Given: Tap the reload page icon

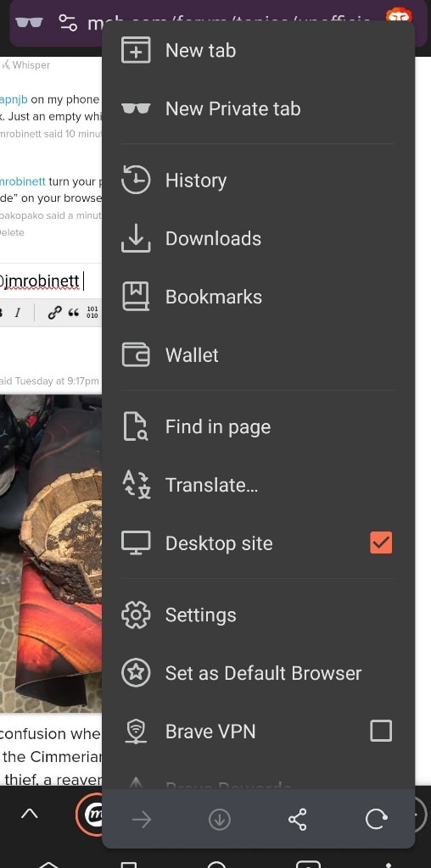Looking at the screenshot, I should (x=376, y=820).
